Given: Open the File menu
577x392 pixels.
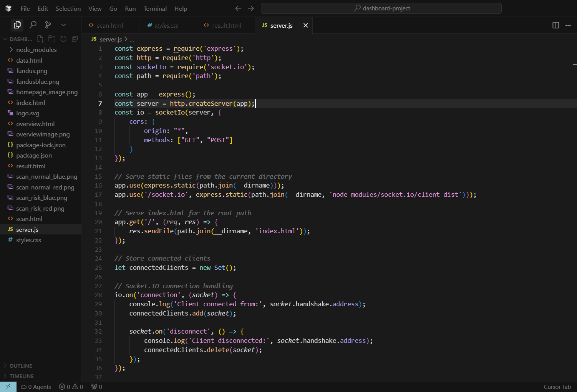Looking at the screenshot, I should pyautogui.click(x=25, y=8).
